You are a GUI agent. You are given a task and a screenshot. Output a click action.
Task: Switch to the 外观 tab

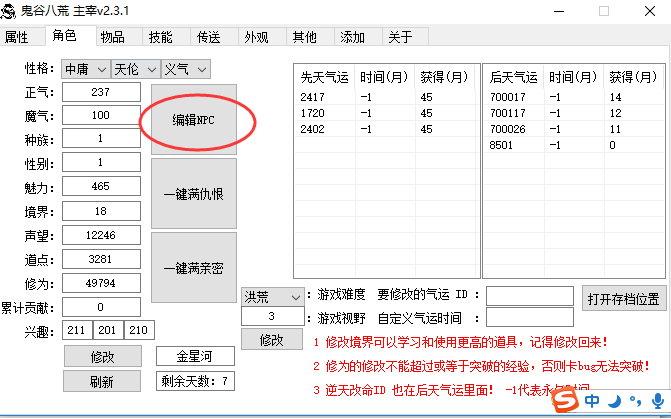262,37
